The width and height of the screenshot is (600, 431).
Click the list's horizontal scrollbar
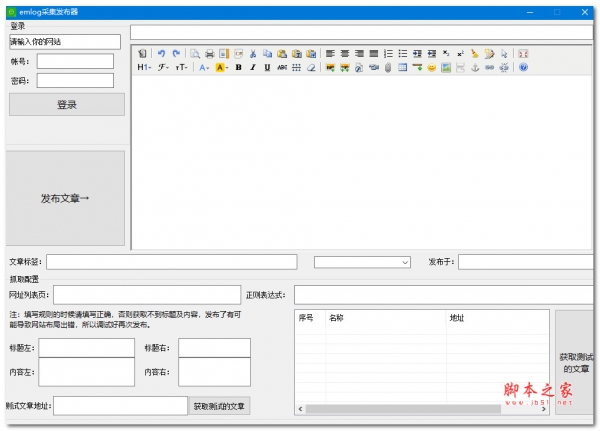pos(420,408)
